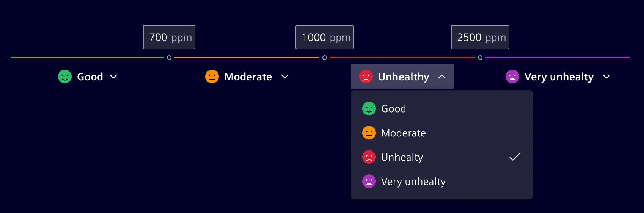Viewport: 644px width, 213px height.
Task: Click the checkmark next to the Unhealty option
Action: pos(515,157)
